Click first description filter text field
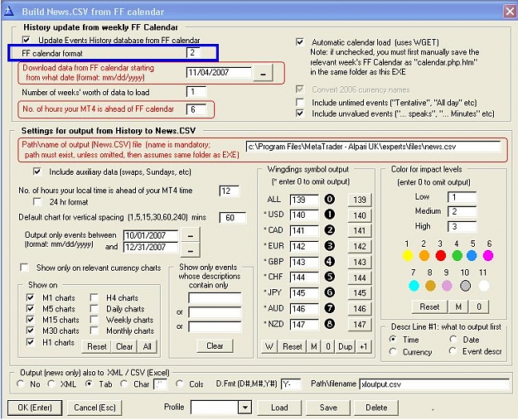The image size is (518, 420). click(x=215, y=298)
